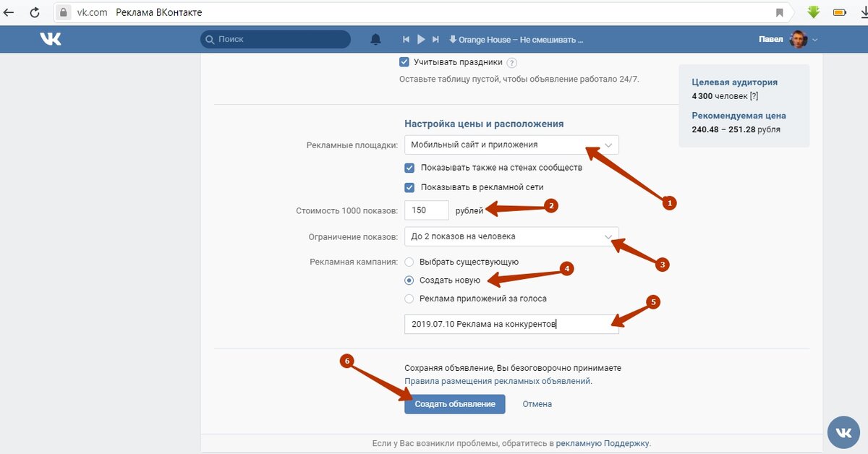Click the question-mark help icon beside Учитывать праздники

click(512, 63)
